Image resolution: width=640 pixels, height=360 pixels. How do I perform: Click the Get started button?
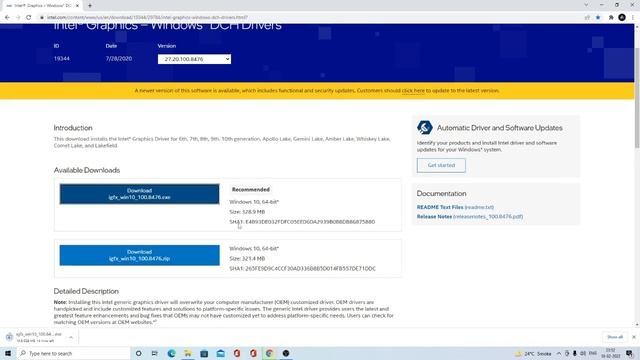click(x=441, y=165)
